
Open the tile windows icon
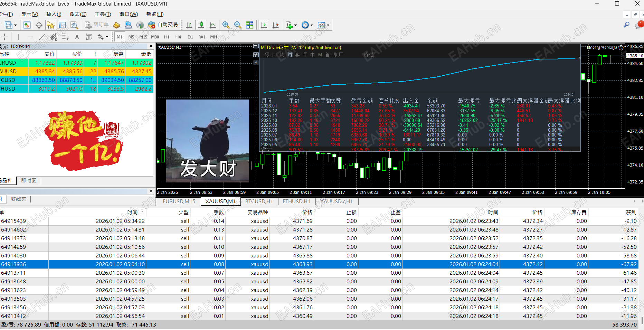[x=250, y=25]
